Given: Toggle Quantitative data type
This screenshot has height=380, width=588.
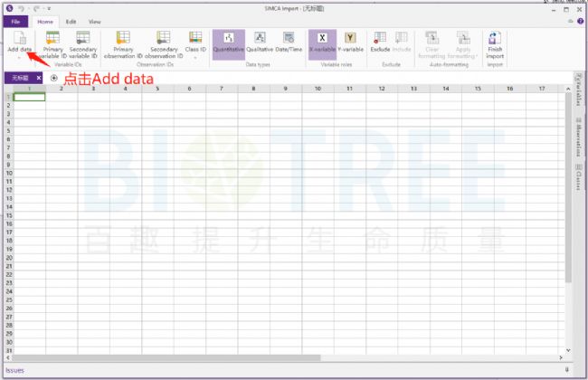Looking at the screenshot, I should point(229,42).
